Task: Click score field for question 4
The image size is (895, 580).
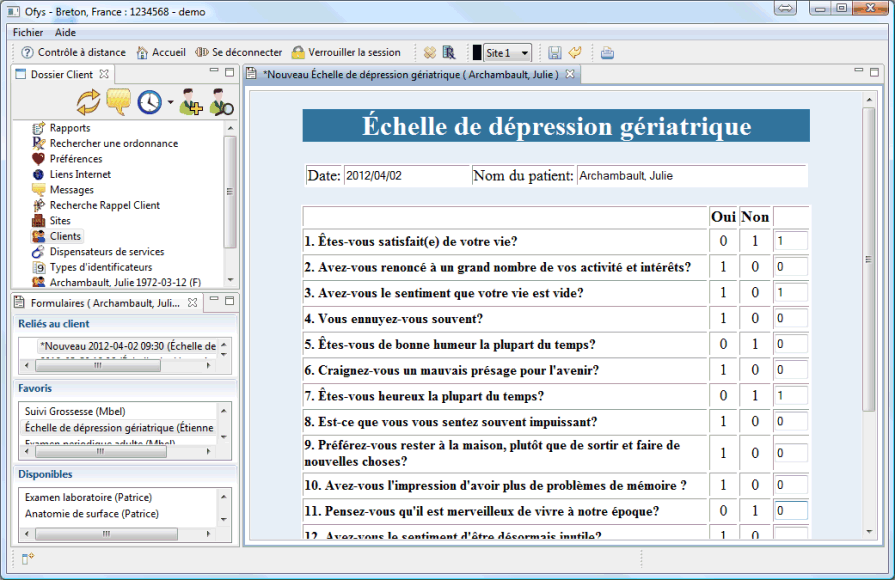Action: pyautogui.click(x=791, y=318)
